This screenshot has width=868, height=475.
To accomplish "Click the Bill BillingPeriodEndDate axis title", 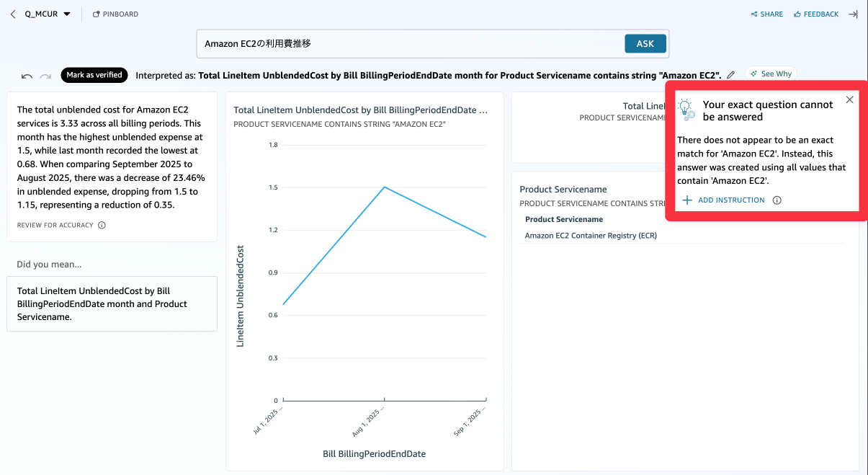I will [x=375, y=454].
